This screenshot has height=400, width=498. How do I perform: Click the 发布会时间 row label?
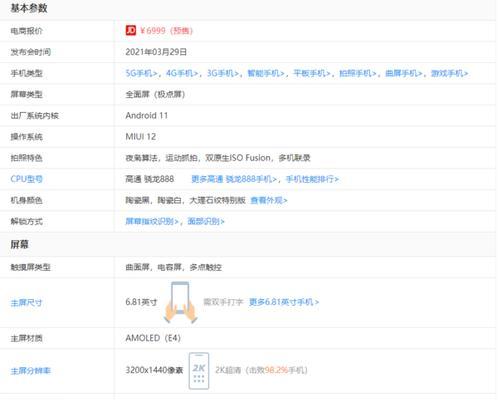(x=31, y=52)
